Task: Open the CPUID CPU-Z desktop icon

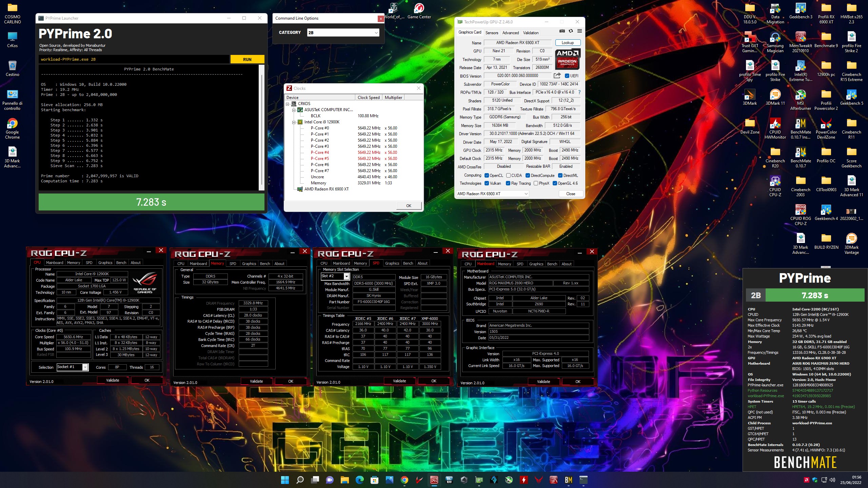Action: 775,186
